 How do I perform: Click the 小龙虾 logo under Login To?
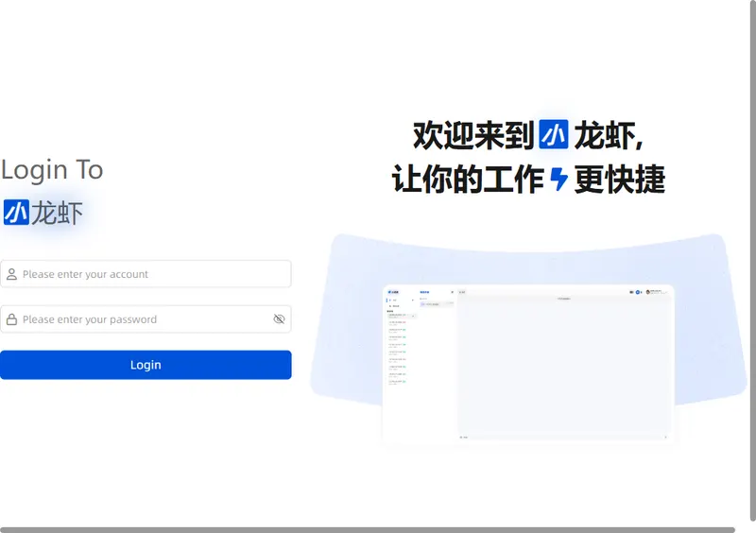(43, 213)
